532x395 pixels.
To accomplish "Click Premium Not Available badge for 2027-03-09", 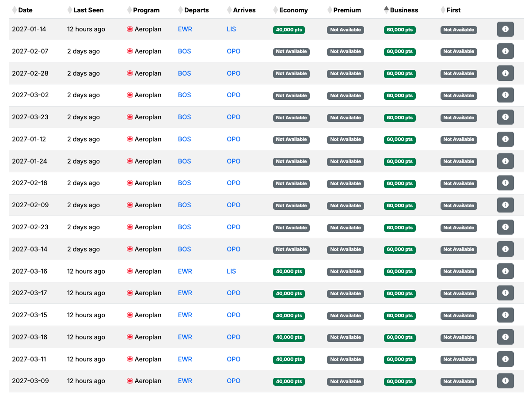I will point(346,381).
